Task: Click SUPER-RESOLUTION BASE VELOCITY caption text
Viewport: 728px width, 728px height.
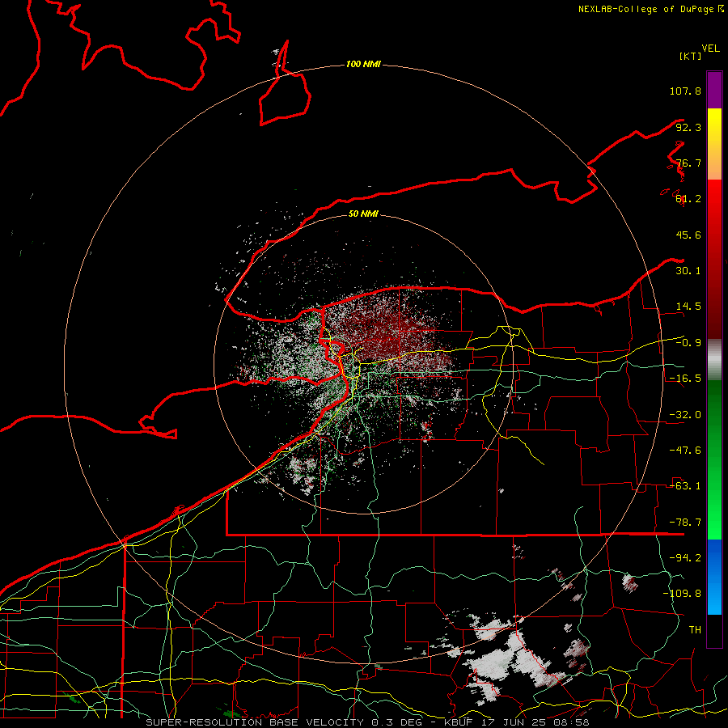Action: coord(255,722)
